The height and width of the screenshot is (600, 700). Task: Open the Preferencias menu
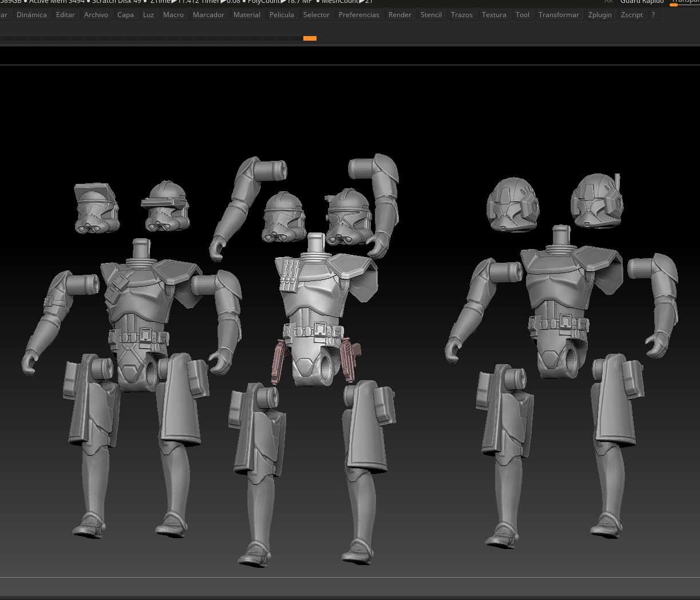click(x=359, y=14)
